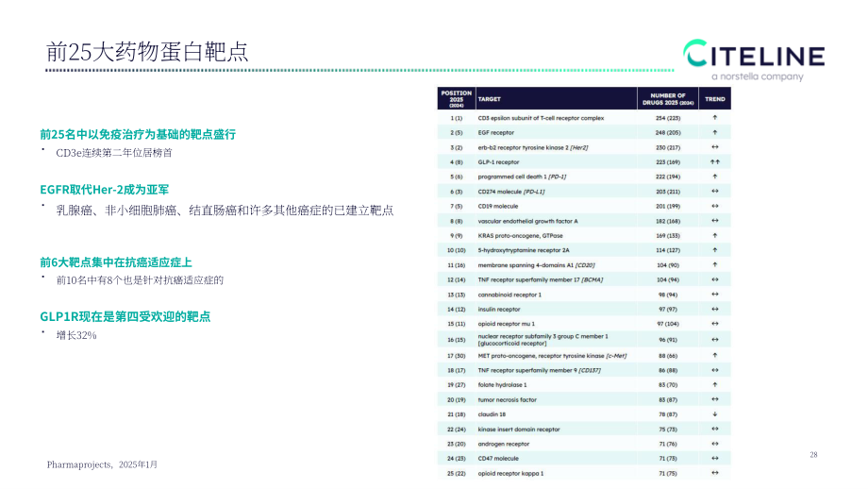Click TNF receptor superfamily member 9 [CD137]
This screenshot has width=868, height=489.
(539, 370)
